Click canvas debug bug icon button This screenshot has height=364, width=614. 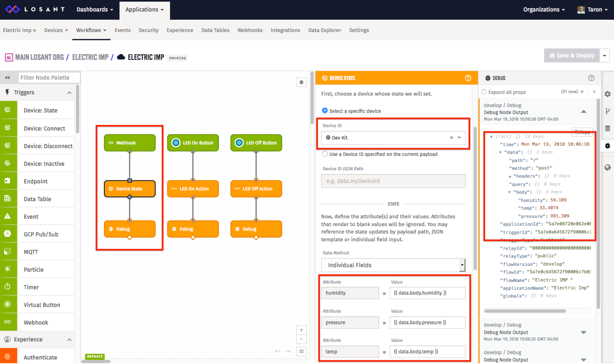pyautogui.click(x=301, y=82)
